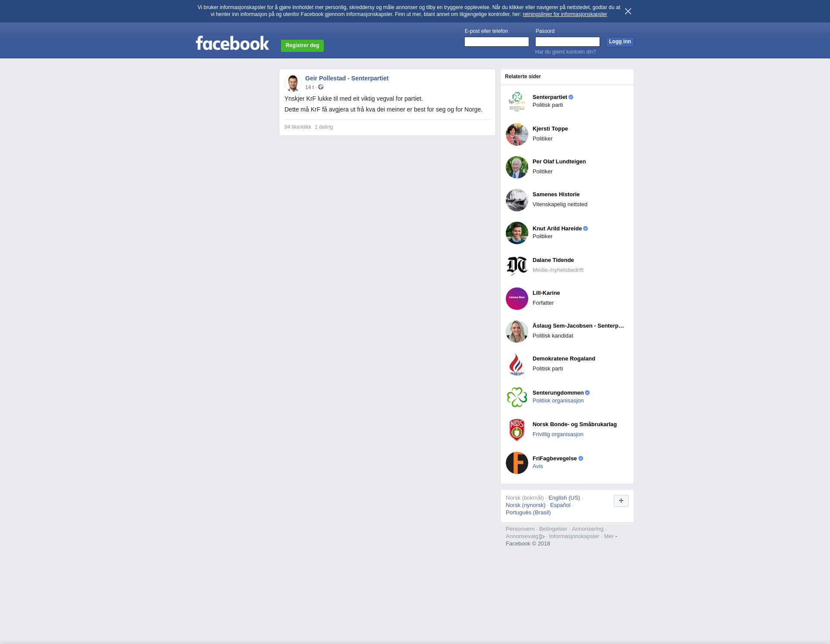
Task: Click the Lill-Karine purple page icon
Action: [517, 299]
